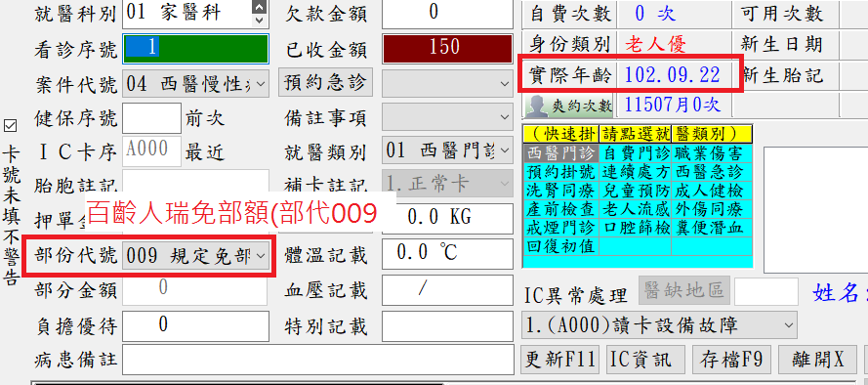Click the 負擔優待 input field
The height and width of the screenshot is (385, 868).
pos(195,325)
